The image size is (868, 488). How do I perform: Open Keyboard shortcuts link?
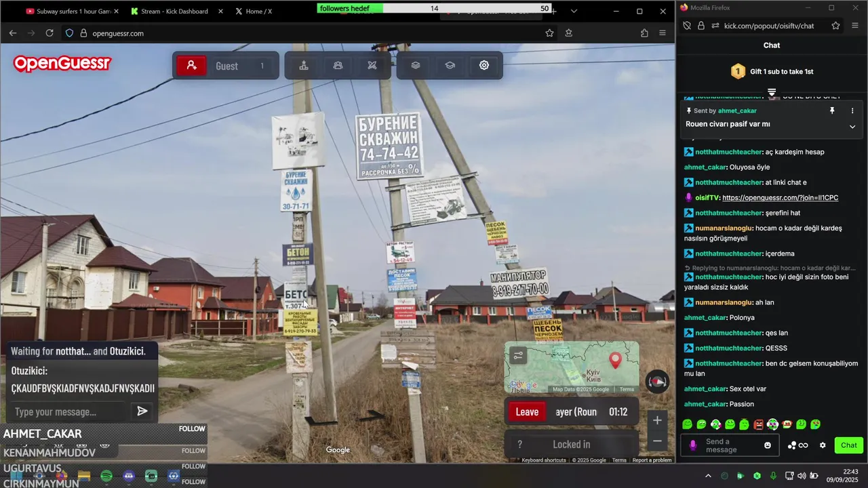point(544,460)
